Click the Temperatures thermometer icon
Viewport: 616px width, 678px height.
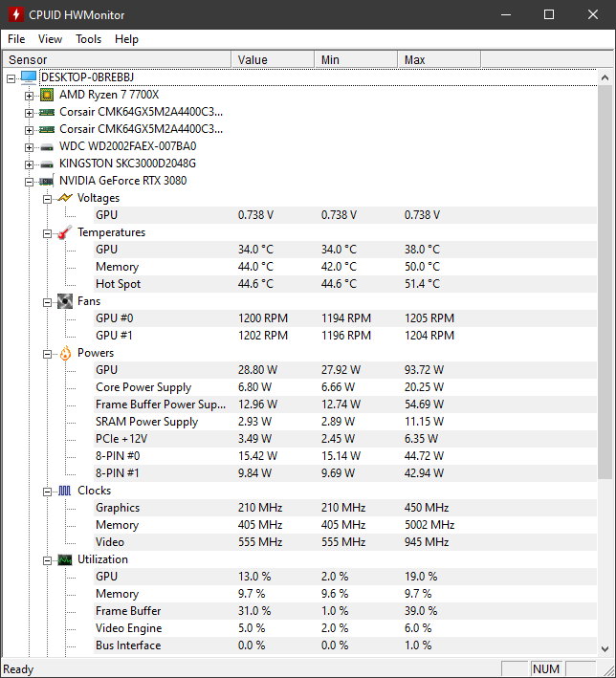click(x=65, y=232)
